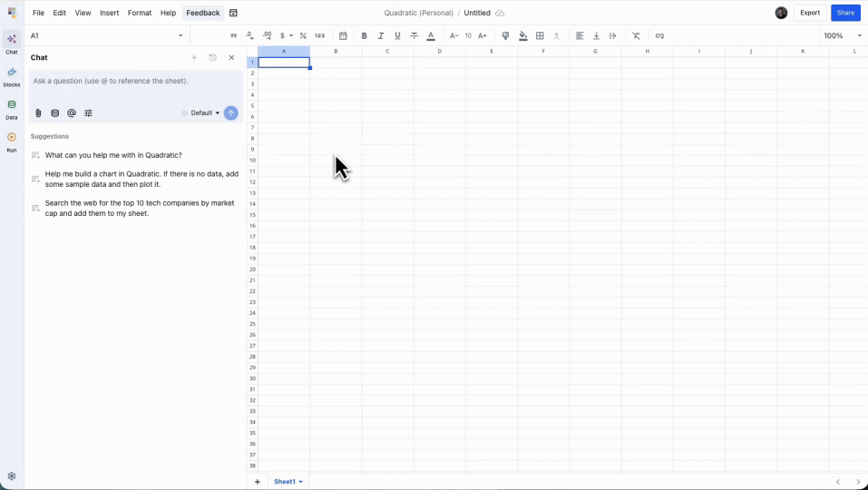868x490 pixels.
Task: Format cell as percentage
Action: [303, 36]
